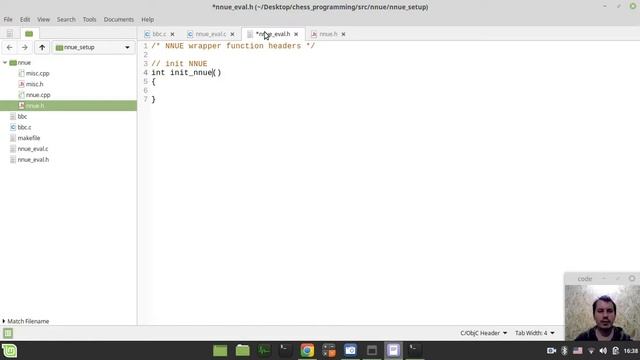The image size is (640, 360).
Task: Close the *nnue_eval.h tab
Action: (296, 34)
